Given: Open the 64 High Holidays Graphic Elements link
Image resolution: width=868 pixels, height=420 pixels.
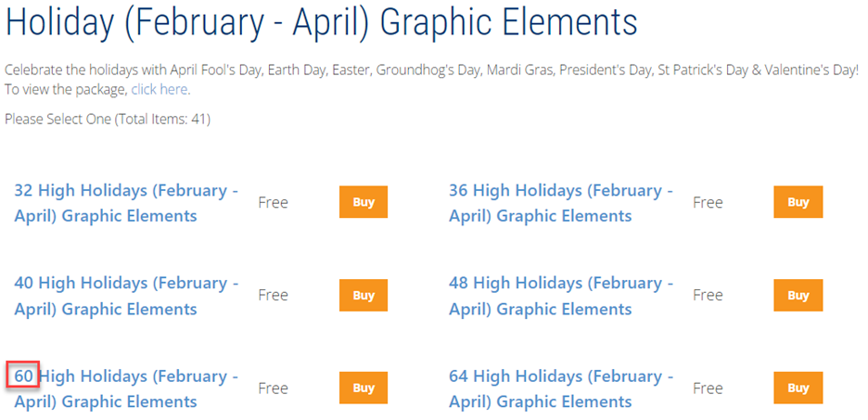Looking at the screenshot, I should (560, 388).
